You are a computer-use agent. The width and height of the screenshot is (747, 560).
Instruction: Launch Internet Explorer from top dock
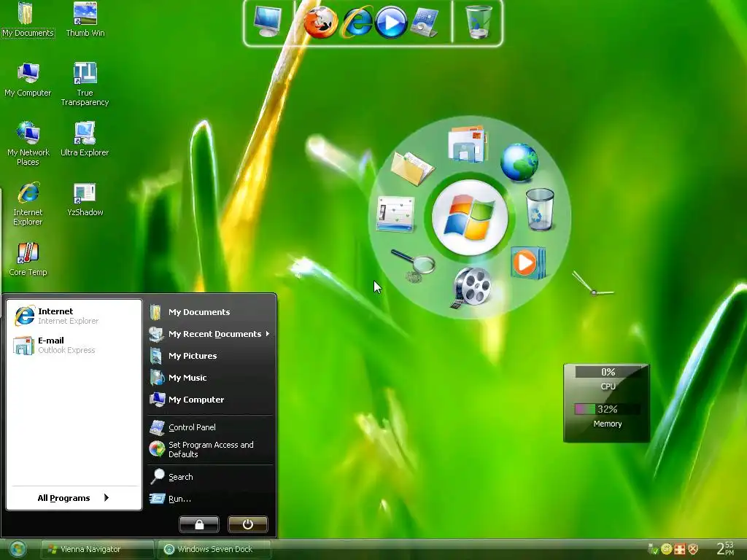pos(357,22)
